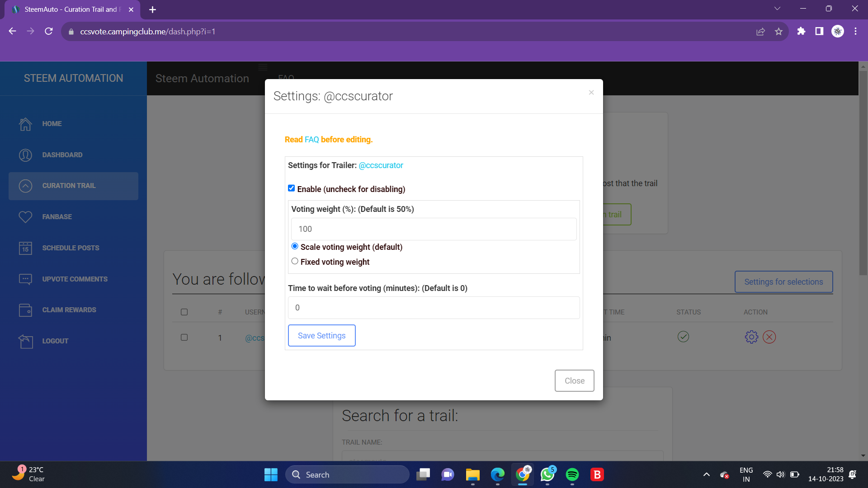Viewport: 868px width, 488px height.
Task: Click the Fanbase heart icon
Action: 25,217
